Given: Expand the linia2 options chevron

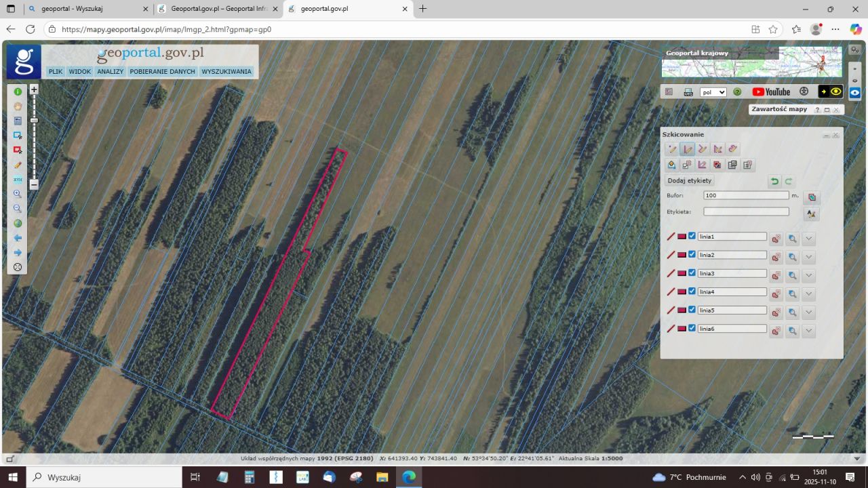Looking at the screenshot, I should pos(808,258).
